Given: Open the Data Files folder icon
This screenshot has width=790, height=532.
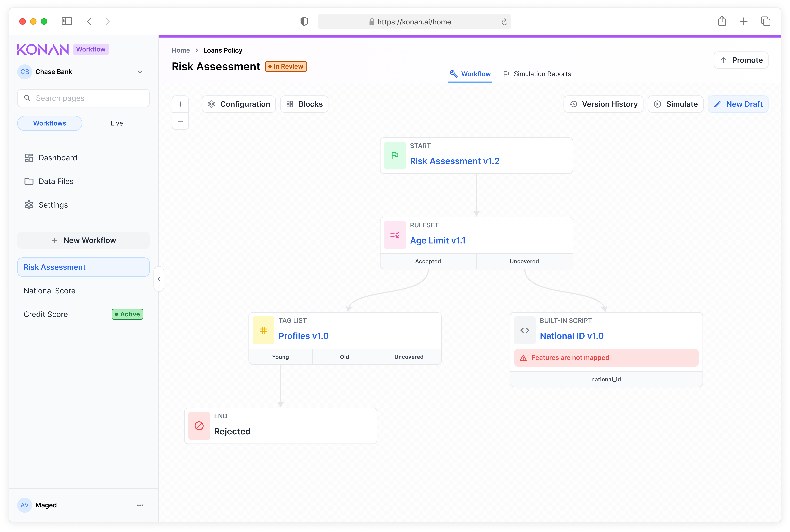Looking at the screenshot, I should [29, 181].
